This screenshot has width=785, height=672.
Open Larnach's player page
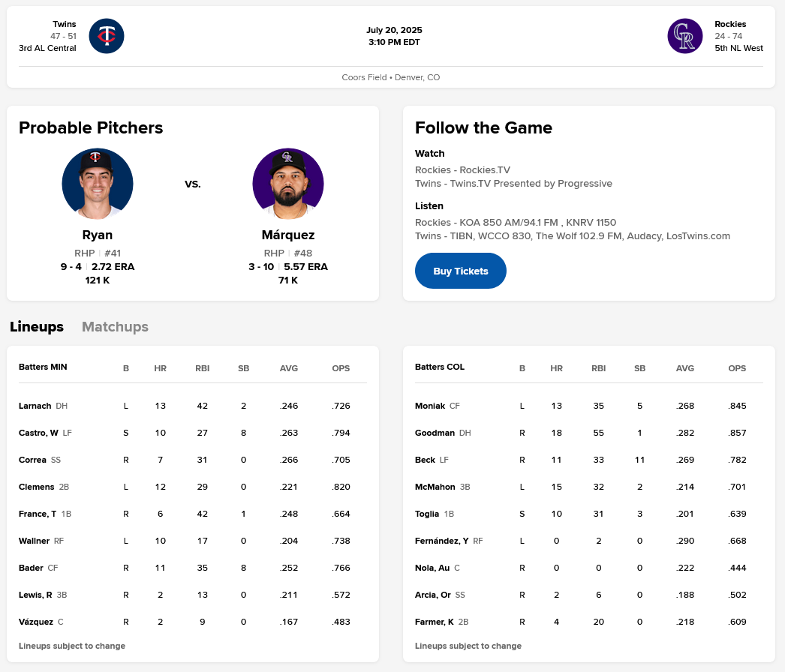[35, 406]
